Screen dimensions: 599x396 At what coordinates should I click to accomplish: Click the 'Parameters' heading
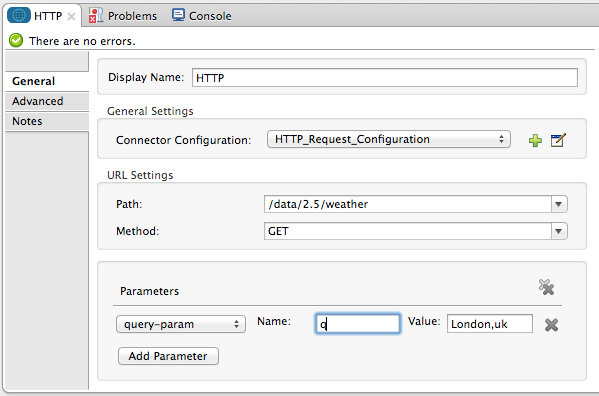click(x=149, y=291)
